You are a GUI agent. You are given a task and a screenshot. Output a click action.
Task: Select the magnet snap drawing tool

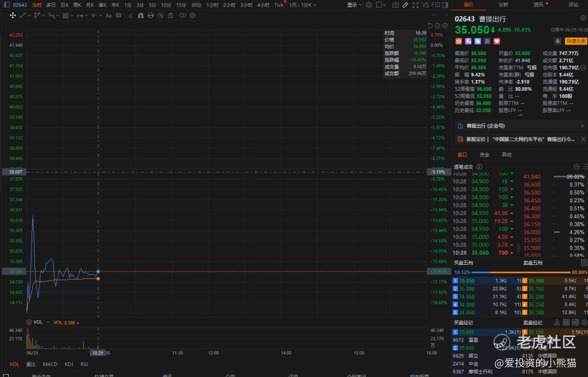(140, 15)
